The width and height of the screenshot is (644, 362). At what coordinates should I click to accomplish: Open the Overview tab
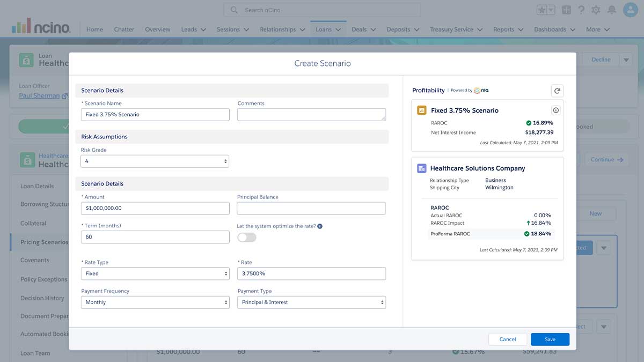[158, 29]
